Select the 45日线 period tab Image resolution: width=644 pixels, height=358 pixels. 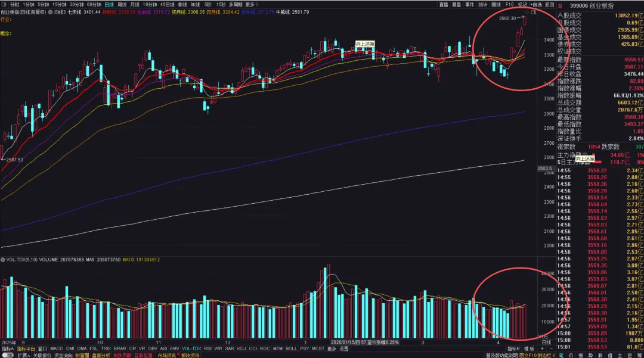pos(167,5)
